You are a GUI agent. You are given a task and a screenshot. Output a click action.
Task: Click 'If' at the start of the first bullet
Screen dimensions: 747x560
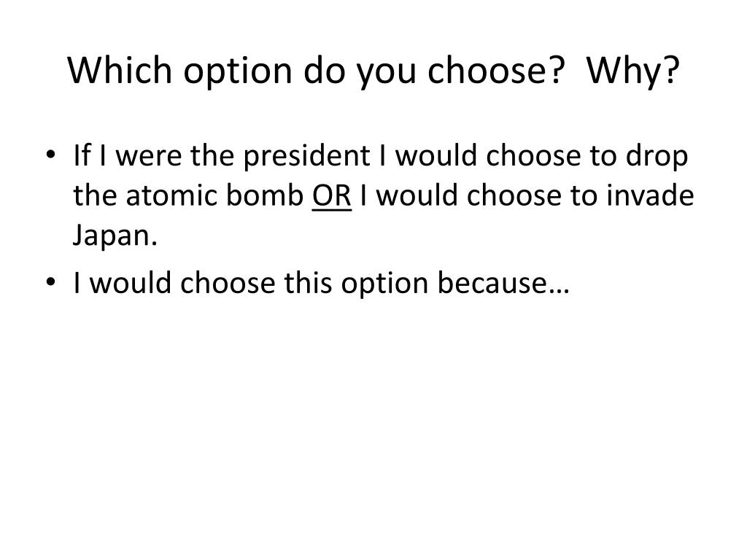click(x=81, y=155)
